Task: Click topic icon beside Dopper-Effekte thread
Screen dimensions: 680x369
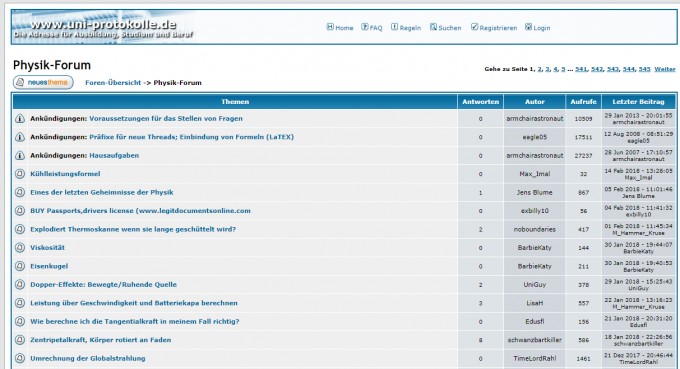Action: [20, 284]
